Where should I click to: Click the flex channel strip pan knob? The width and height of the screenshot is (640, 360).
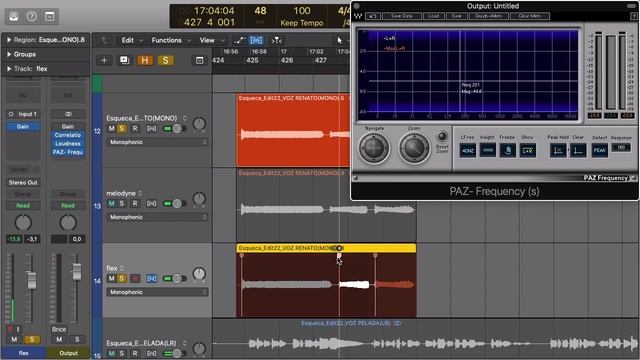[23, 223]
